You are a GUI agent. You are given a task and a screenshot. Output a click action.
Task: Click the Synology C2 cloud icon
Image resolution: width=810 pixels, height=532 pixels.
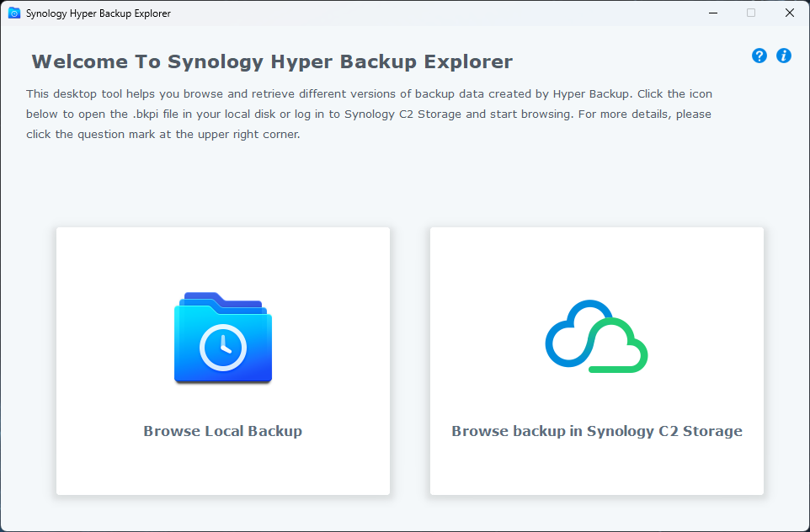point(597,336)
